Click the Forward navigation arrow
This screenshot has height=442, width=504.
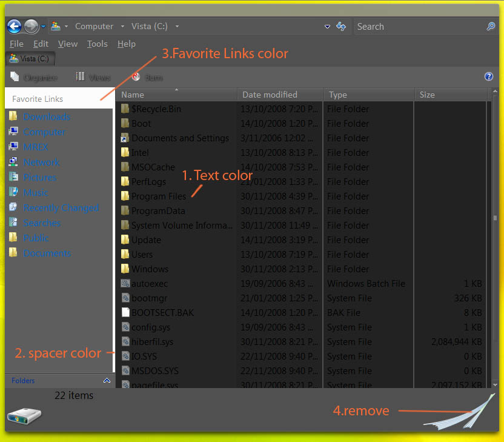click(x=31, y=26)
